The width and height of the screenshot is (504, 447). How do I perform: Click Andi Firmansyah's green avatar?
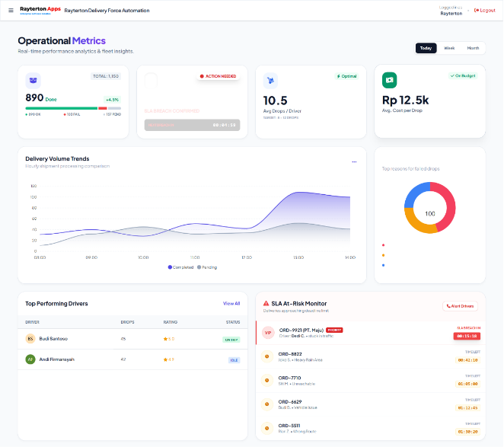click(x=30, y=359)
